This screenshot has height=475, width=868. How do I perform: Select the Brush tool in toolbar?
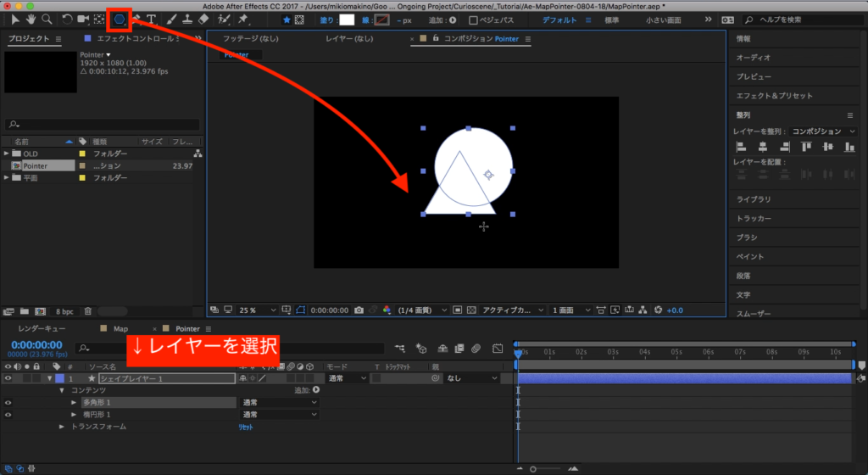pos(170,19)
